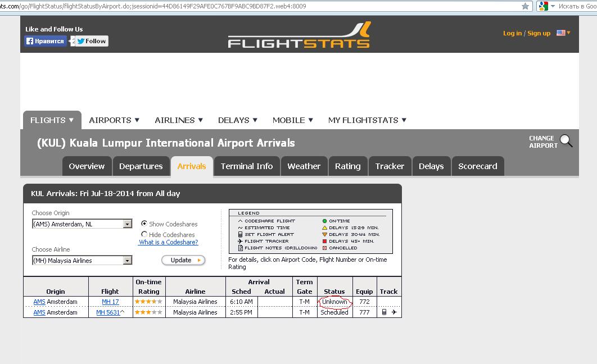Open What is a Codeshare link
The height and width of the screenshot is (364, 597).
click(168, 242)
